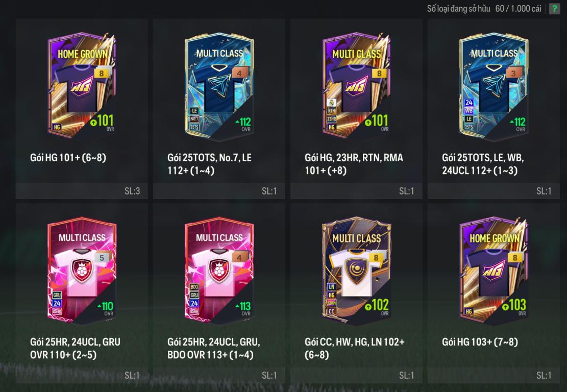Image resolution: width=567 pixels, height=392 pixels.
Task: Select the 25TOTS WB 24UCL 112 pack card
Action: pos(494,87)
